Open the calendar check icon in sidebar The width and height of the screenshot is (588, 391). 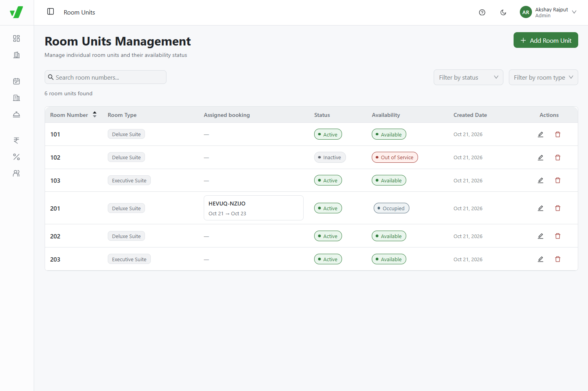16,81
